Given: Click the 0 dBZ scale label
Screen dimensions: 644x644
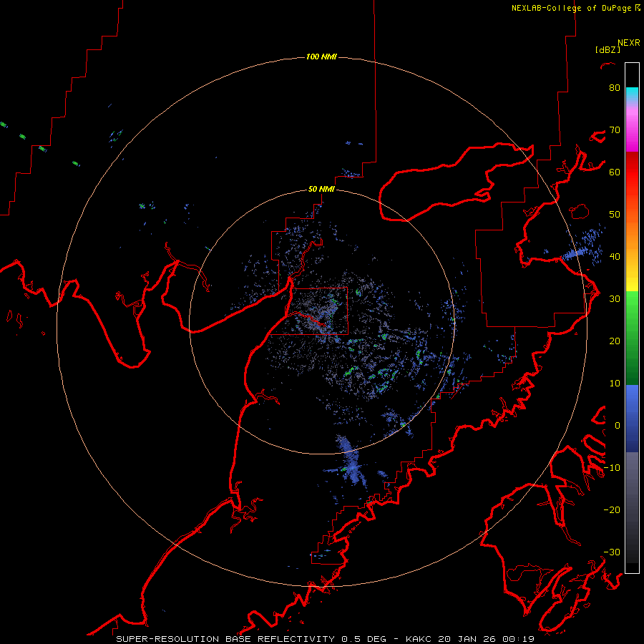Looking at the screenshot, I should coord(618,426).
